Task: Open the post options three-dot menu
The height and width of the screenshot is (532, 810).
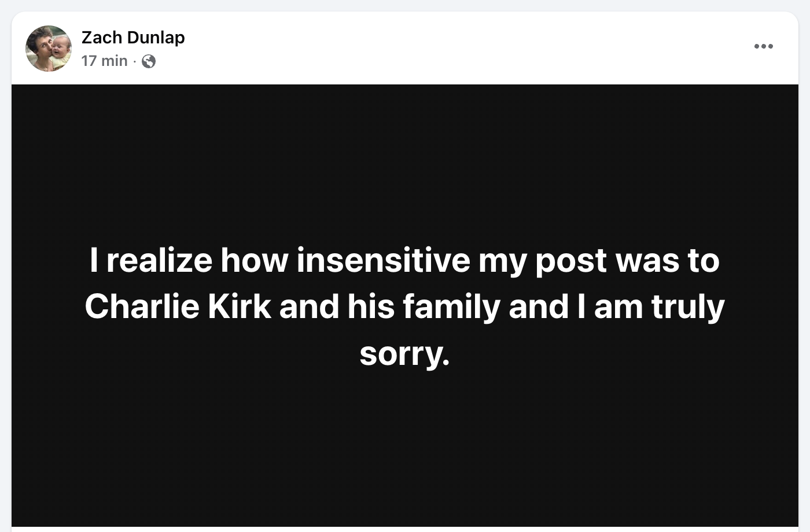Action: click(763, 46)
